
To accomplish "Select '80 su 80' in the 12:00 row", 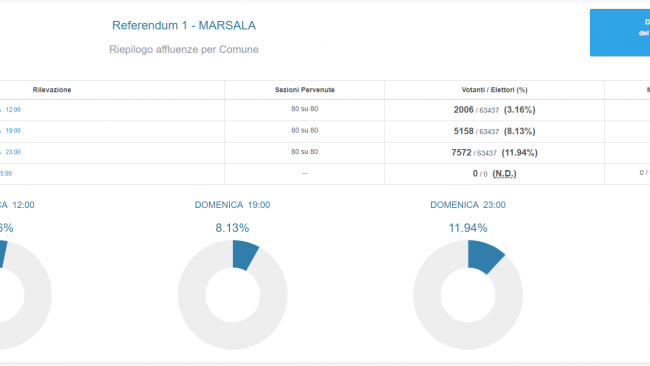I will click(x=305, y=109).
